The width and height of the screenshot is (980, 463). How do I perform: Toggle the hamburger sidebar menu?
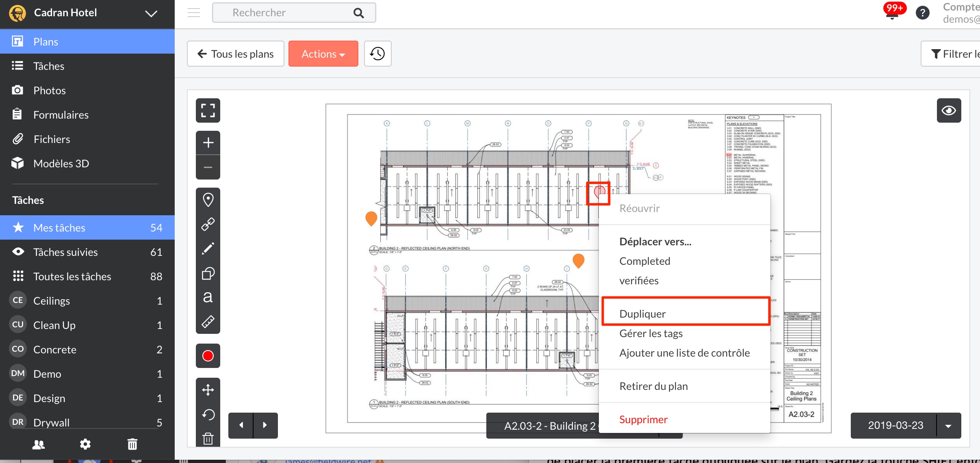pyautogui.click(x=194, y=13)
